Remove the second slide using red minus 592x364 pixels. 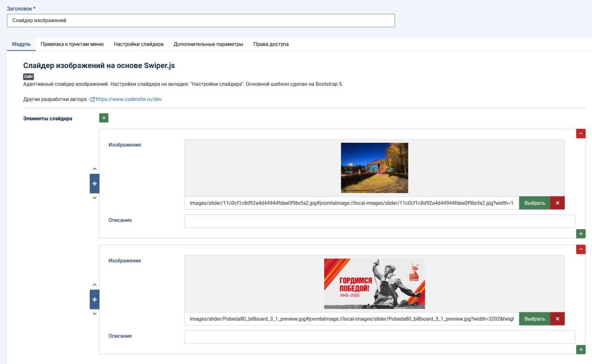(580, 249)
